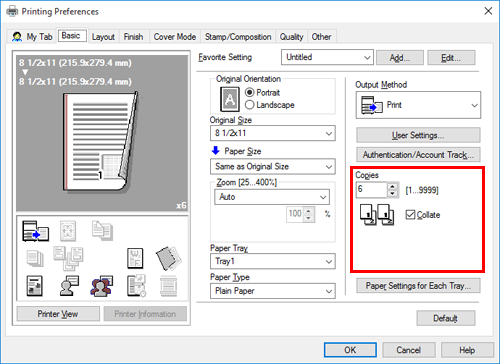This screenshot has width=500, height=364.
Task: Open the Paper Type dropdown
Action: 273,291
